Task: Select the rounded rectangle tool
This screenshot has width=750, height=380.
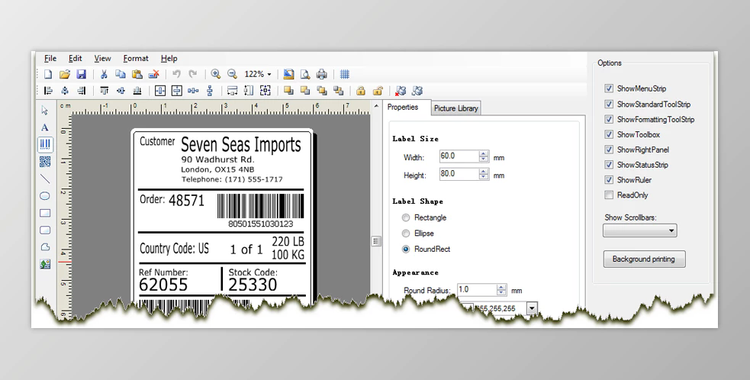Action: click(45, 230)
